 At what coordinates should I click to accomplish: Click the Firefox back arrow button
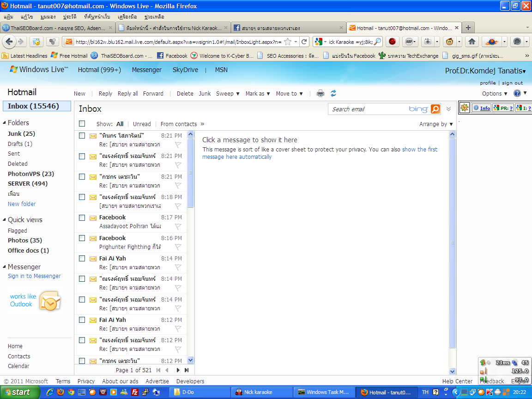[9, 42]
